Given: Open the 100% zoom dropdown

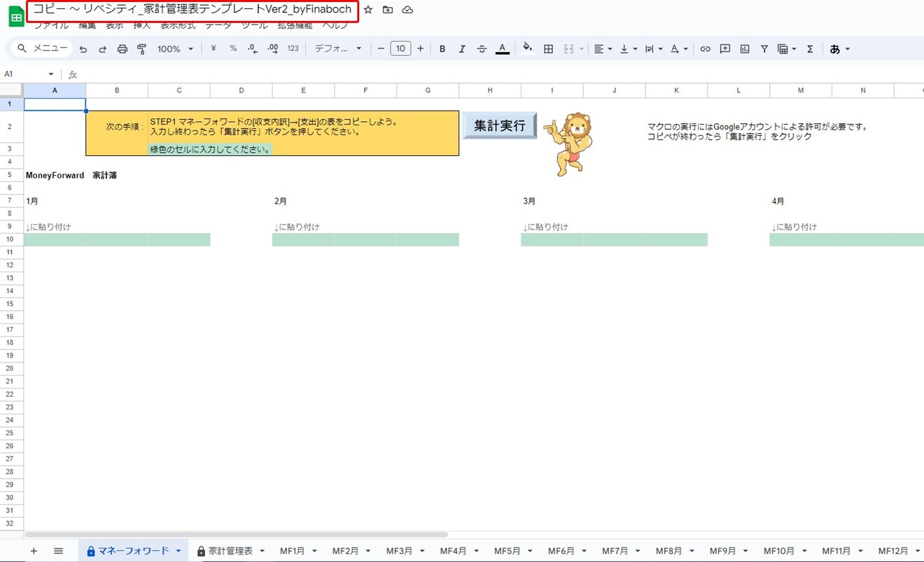Looking at the screenshot, I should pos(175,49).
